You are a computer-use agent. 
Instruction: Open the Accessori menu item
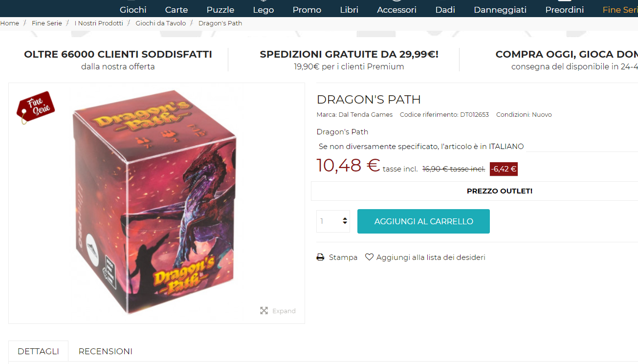click(397, 10)
